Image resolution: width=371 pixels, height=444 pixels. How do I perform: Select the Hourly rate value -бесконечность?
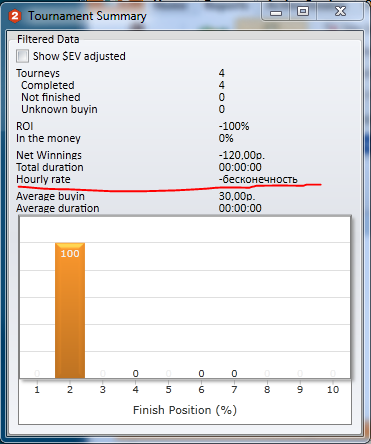point(258,179)
